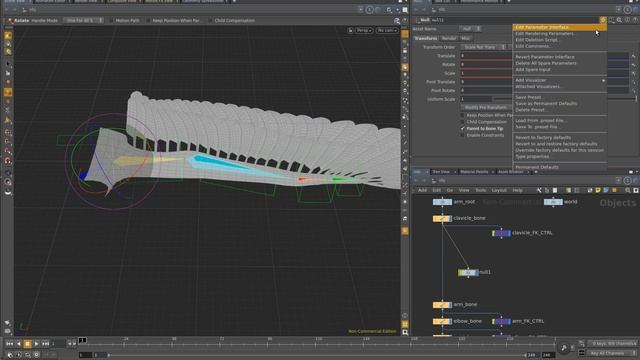The width and height of the screenshot is (640, 360).
Task: Jump to first frame button
Action: (10, 344)
